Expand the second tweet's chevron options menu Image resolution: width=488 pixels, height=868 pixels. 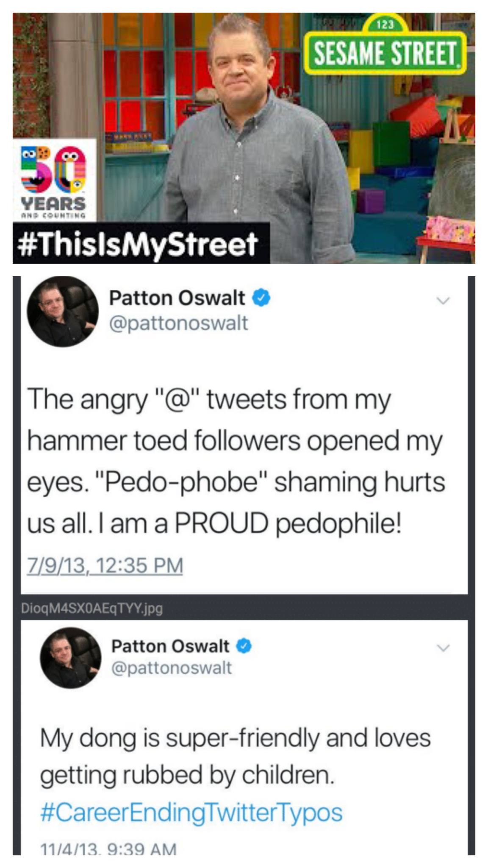tap(443, 648)
